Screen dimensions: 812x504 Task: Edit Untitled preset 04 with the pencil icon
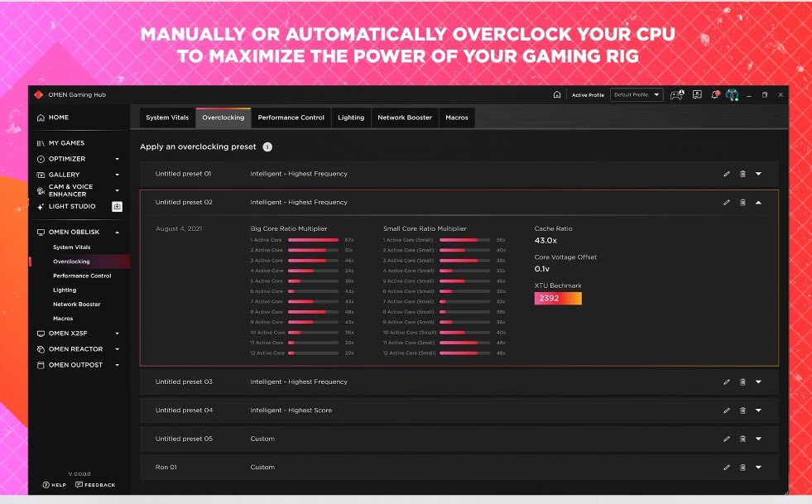point(727,410)
